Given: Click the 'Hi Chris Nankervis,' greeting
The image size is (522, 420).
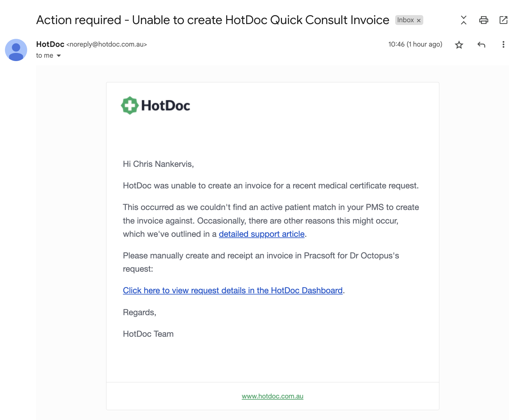Looking at the screenshot, I should 158,164.
